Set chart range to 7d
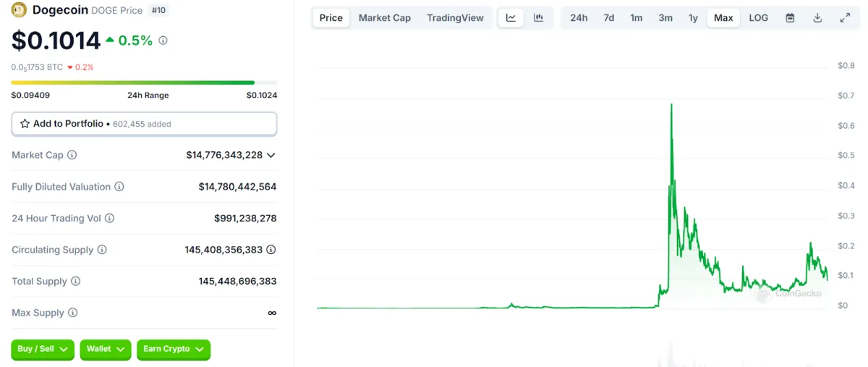This screenshot has height=367, width=868. click(609, 18)
